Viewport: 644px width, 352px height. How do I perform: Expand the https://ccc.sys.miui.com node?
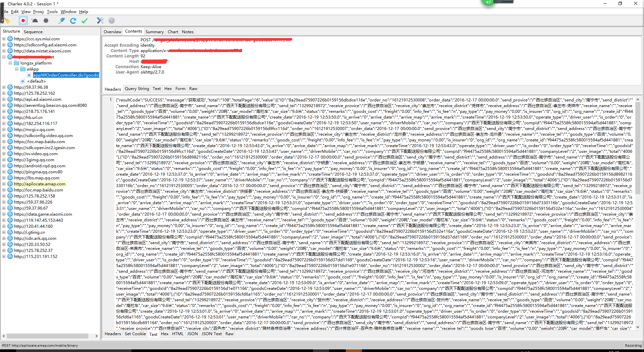pos(4,39)
